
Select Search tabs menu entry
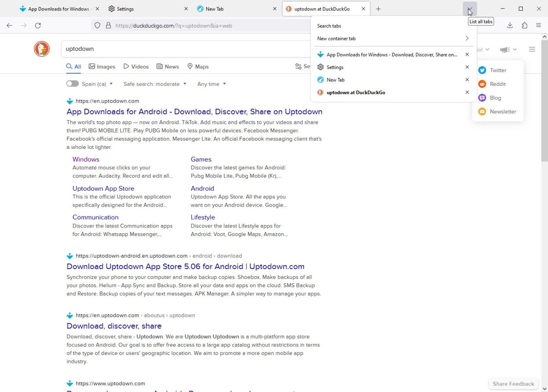tap(394, 26)
